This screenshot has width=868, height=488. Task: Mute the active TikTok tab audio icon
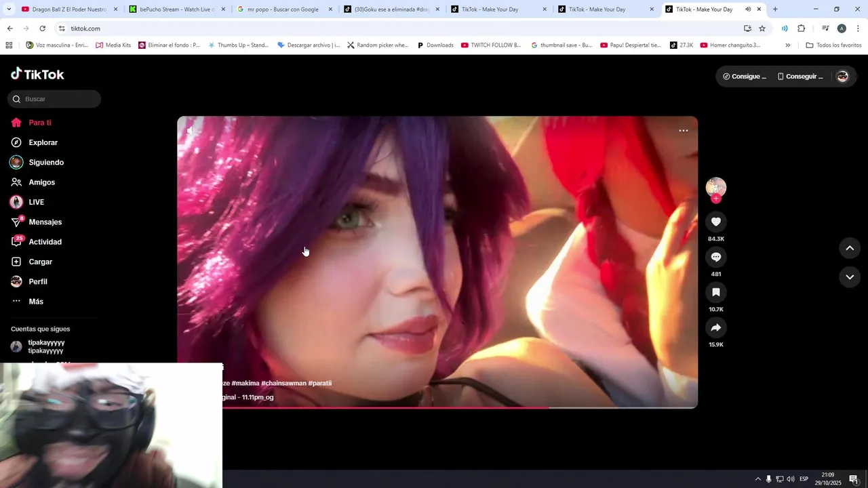pyautogui.click(x=748, y=9)
